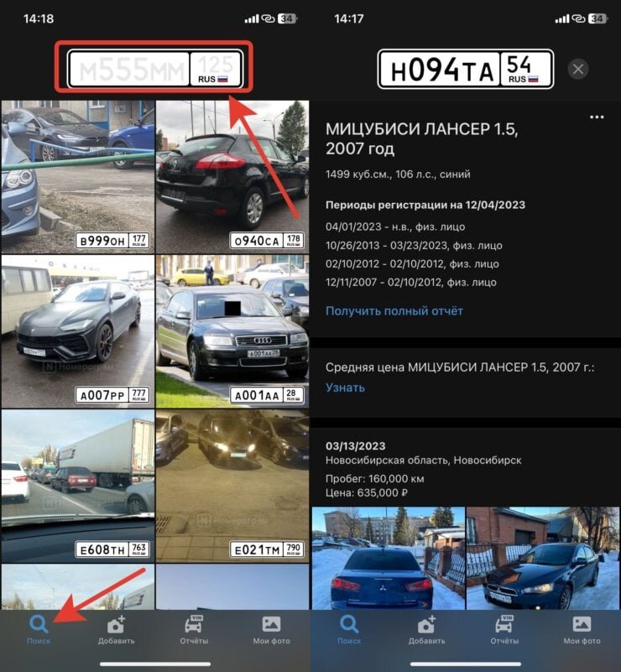Follow the Получить полный отчёт link

(x=394, y=311)
